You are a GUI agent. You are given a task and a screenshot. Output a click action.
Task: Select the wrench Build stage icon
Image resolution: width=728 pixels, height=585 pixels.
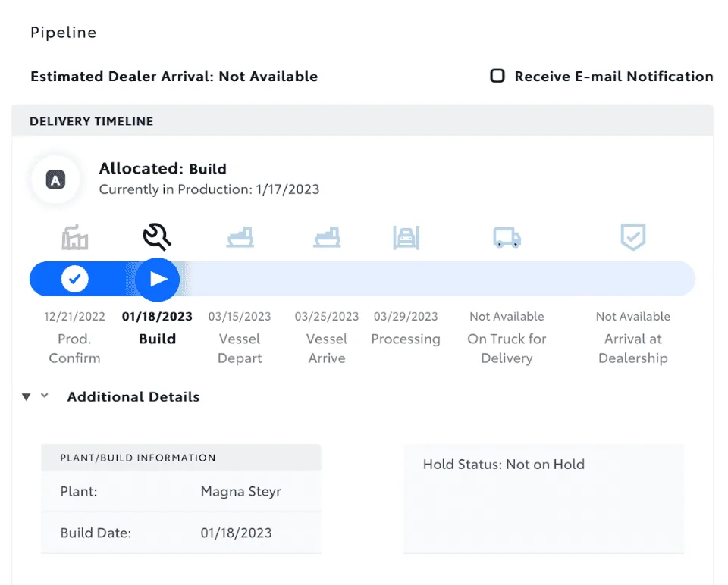click(x=157, y=236)
